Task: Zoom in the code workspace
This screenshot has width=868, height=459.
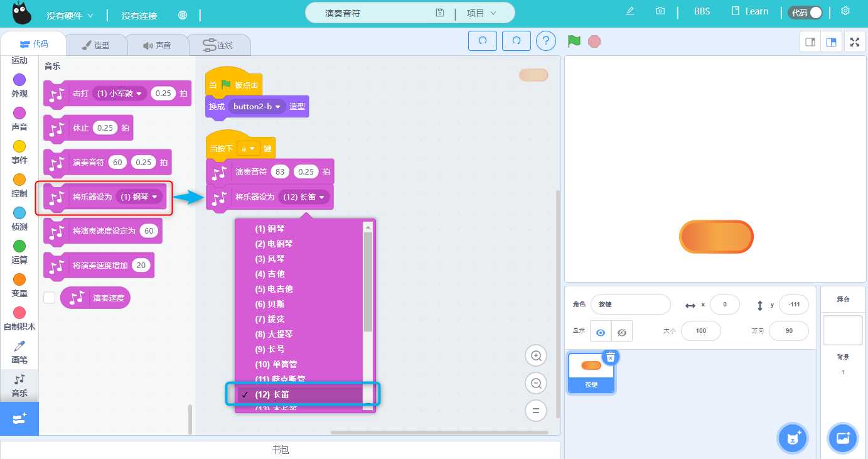Action: coord(536,355)
